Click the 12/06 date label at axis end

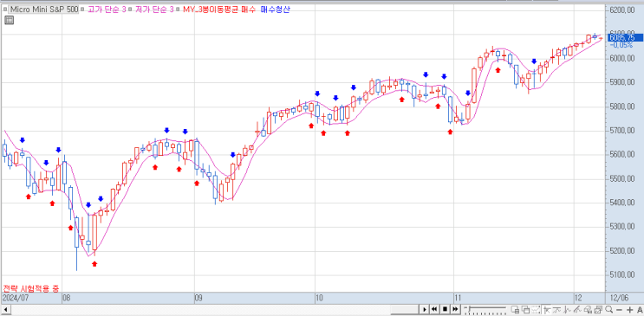[620, 298]
